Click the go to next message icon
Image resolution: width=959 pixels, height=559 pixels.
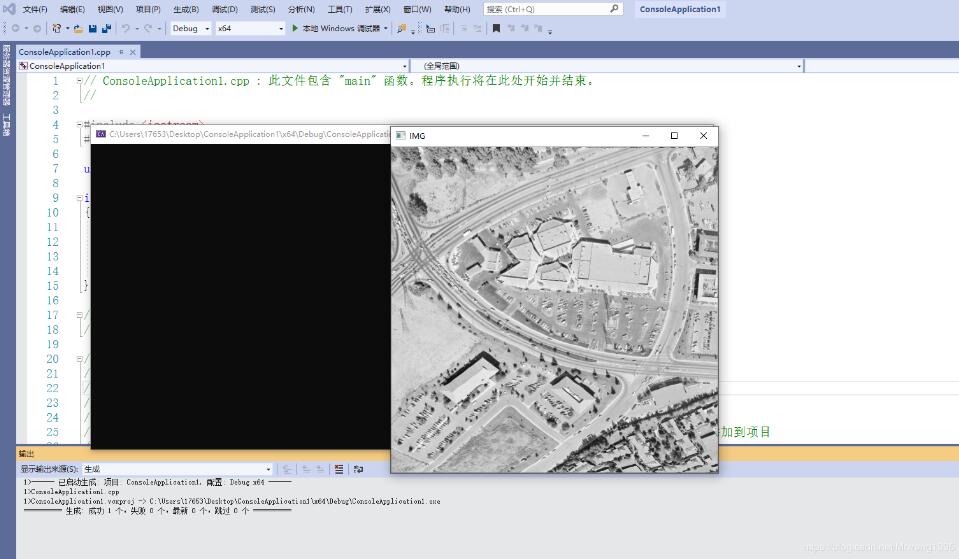tap(319, 469)
